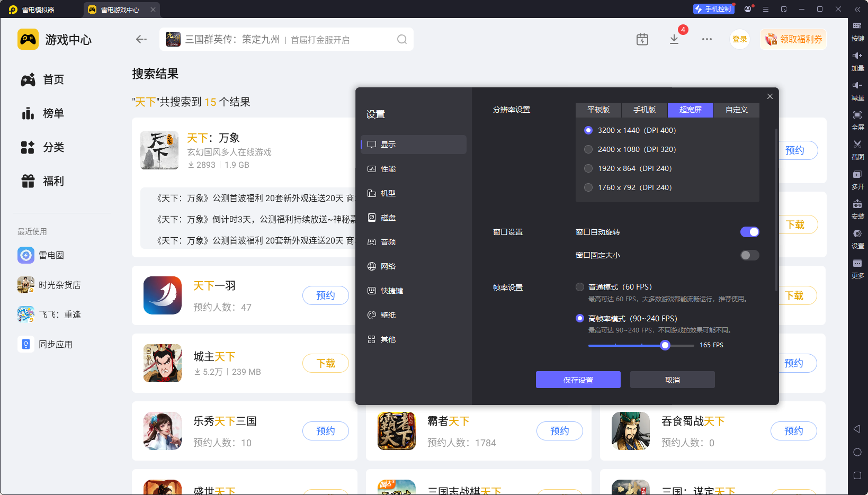The width and height of the screenshot is (868, 495).
Task: Enable fixed window size (窗口固定大小) switch
Action: point(749,255)
